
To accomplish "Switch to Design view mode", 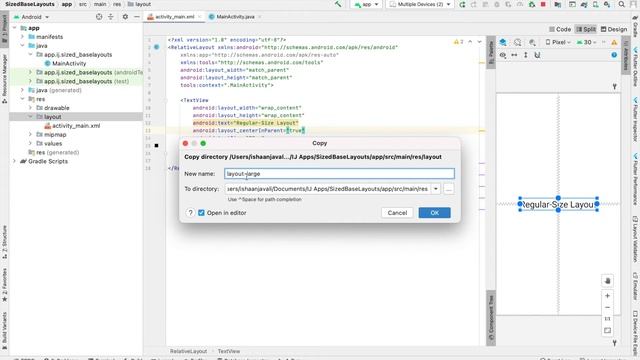I will pos(614,29).
